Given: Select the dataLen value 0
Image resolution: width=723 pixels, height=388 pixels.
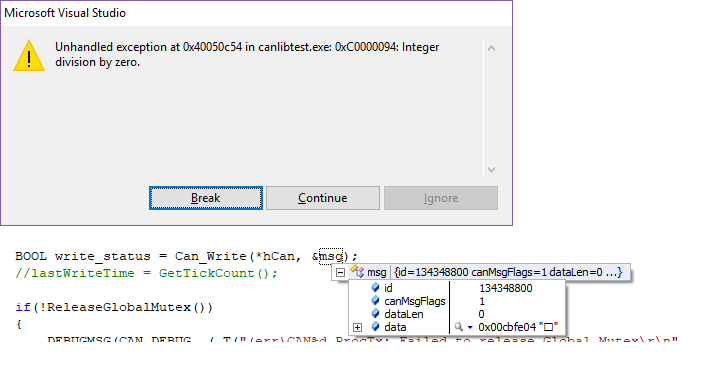Looking at the screenshot, I should point(481,314).
